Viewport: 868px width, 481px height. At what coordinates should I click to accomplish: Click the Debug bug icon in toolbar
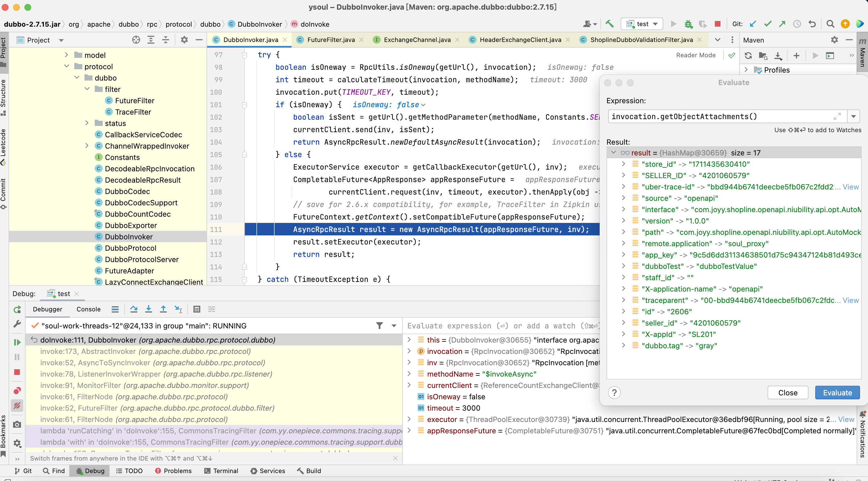(688, 24)
